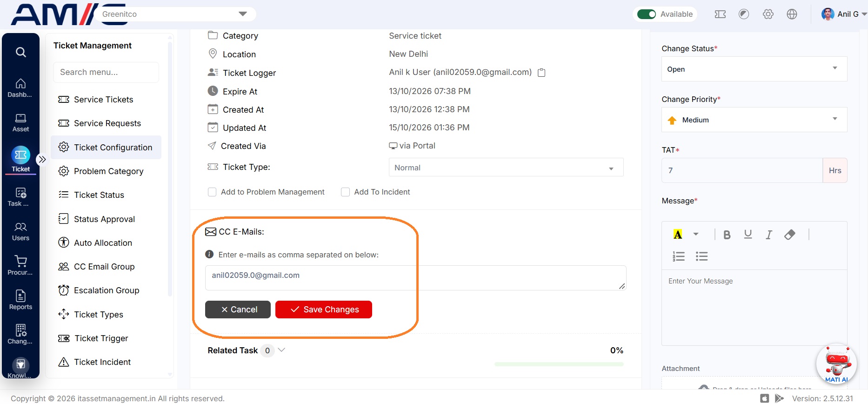The height and width of the screenshot is (404, 868).
Task: Click the Save Changes button
Action: click(324, 310)
